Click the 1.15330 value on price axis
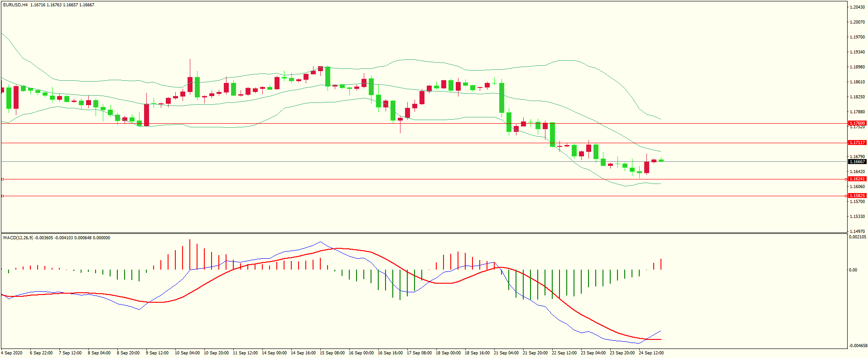The height and width of the screenshot is (358, 868). click(858, 217)
